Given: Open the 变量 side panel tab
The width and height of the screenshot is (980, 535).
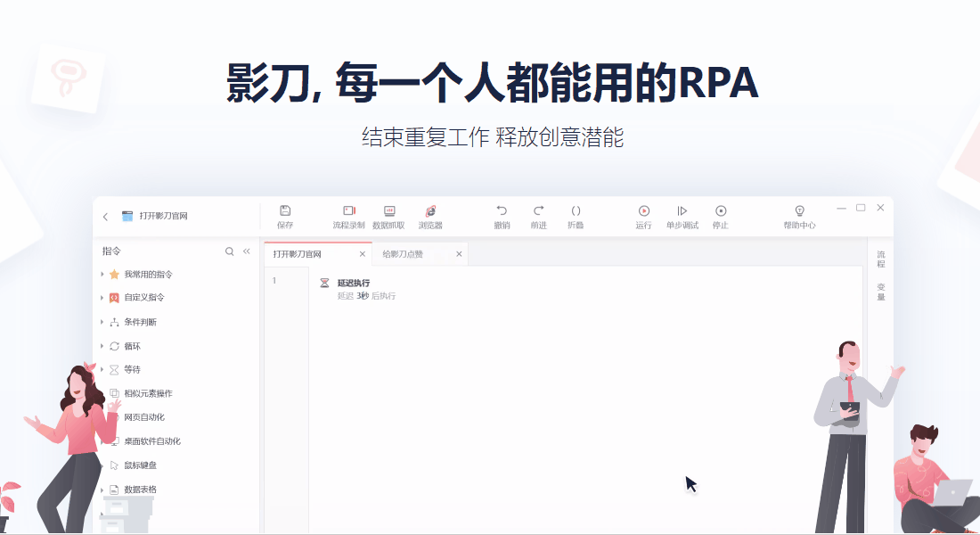Looking at the screenshot, I should 880,292.
